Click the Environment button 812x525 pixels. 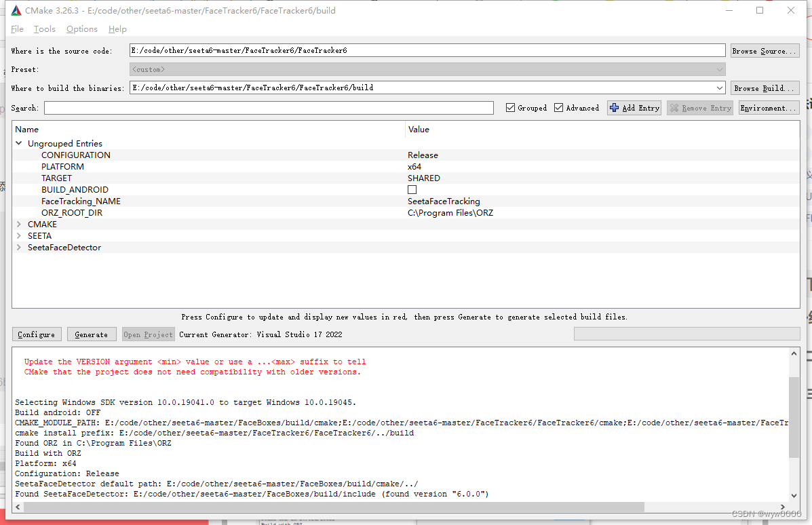[769, 108]
